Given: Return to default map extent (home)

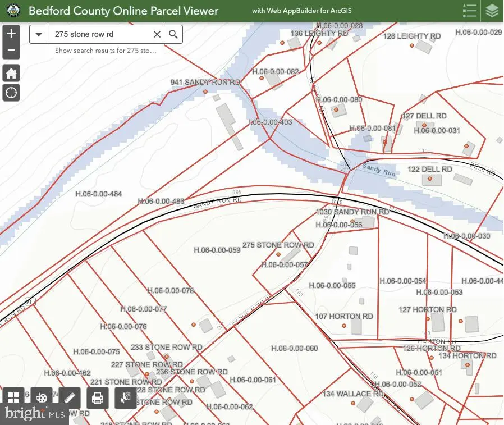Looking at the screenshot, I should pyautogui.click(x=11, y=73).
